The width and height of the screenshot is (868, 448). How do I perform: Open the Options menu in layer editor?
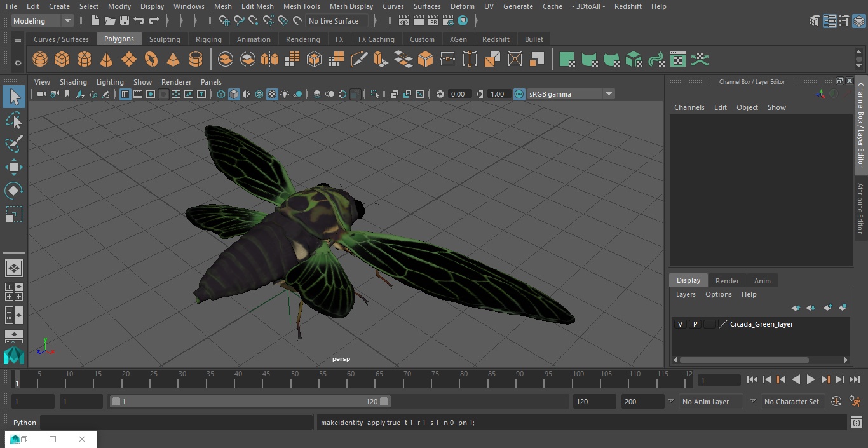pos(719,294)
